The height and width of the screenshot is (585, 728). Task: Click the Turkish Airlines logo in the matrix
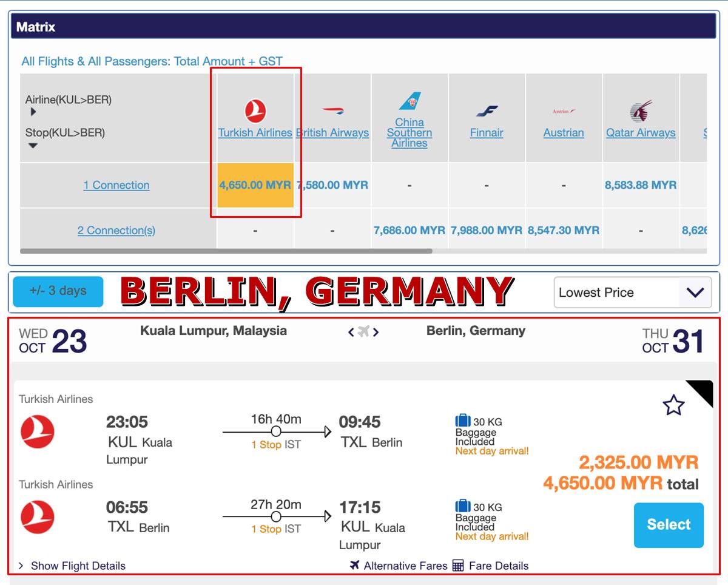pyautogui.click(x=255, y=112)
